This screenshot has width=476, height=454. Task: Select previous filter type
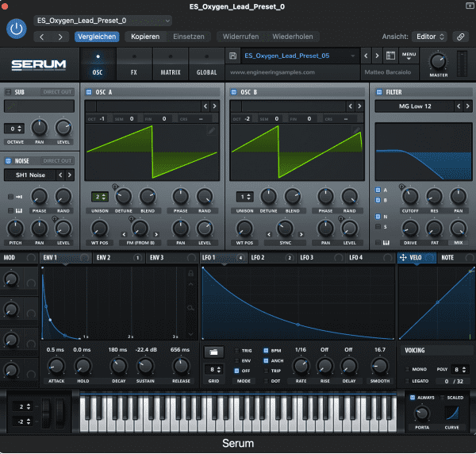459,106
